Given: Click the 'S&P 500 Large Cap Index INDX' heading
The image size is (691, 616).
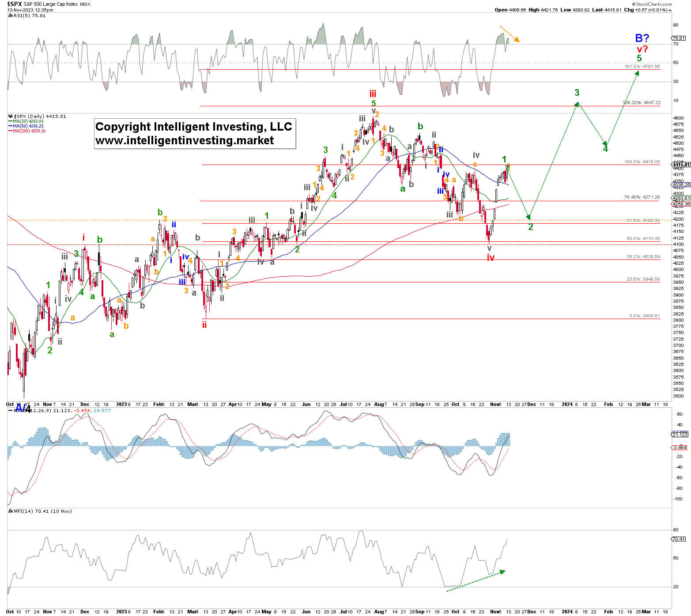Looking at the screenshot, I should click(57, 4).
